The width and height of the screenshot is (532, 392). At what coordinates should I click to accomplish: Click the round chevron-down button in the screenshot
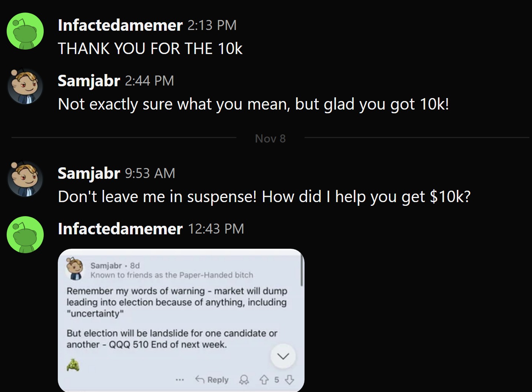point(283,356)
